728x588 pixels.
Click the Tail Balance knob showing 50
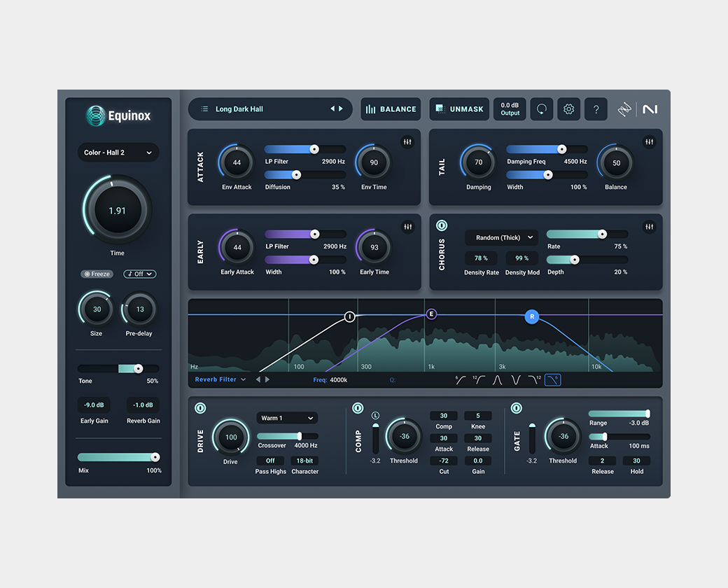point(616,163)
